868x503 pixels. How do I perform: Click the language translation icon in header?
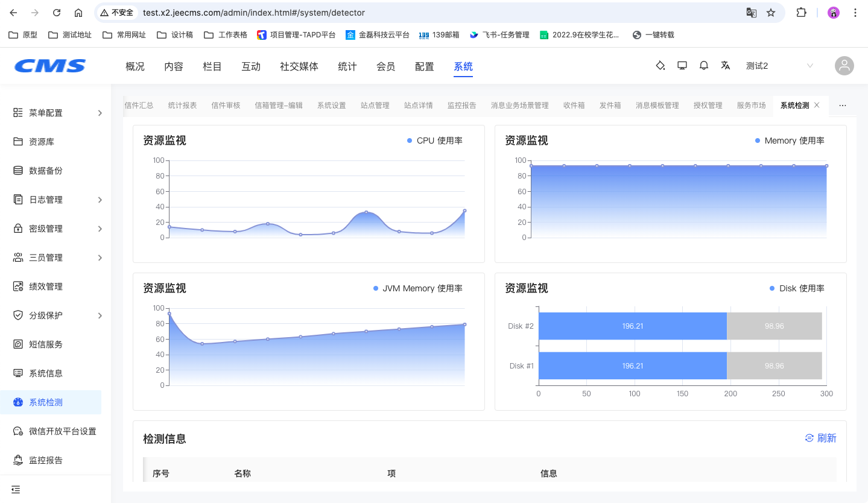click(x=726, y=66)
